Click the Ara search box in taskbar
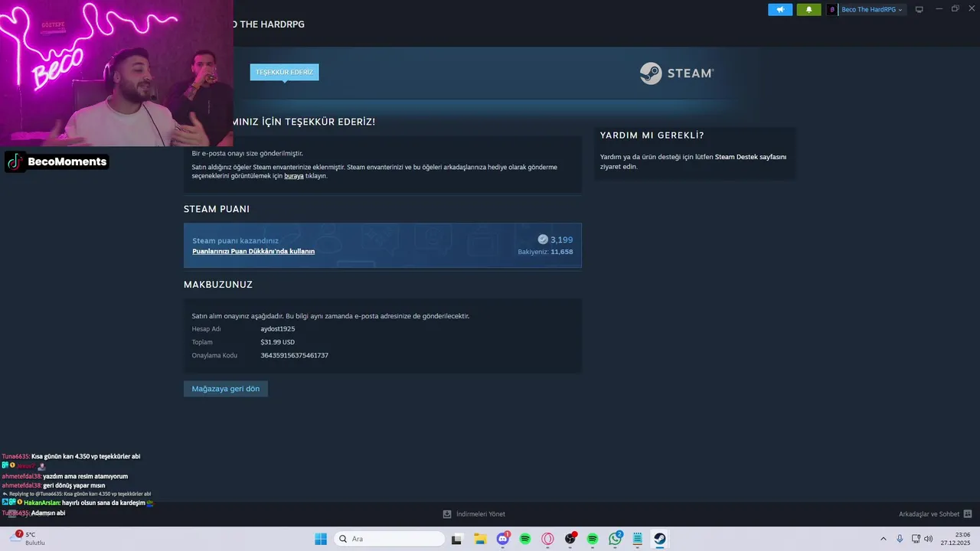Viewport: 980px width, 551px height. pyautogui.click(x=390, y=539)
